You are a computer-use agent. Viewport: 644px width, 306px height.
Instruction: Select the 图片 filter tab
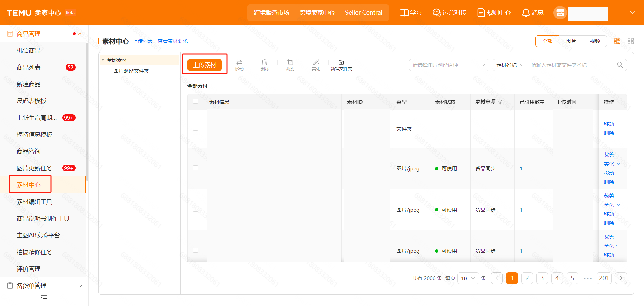point(571,41)
